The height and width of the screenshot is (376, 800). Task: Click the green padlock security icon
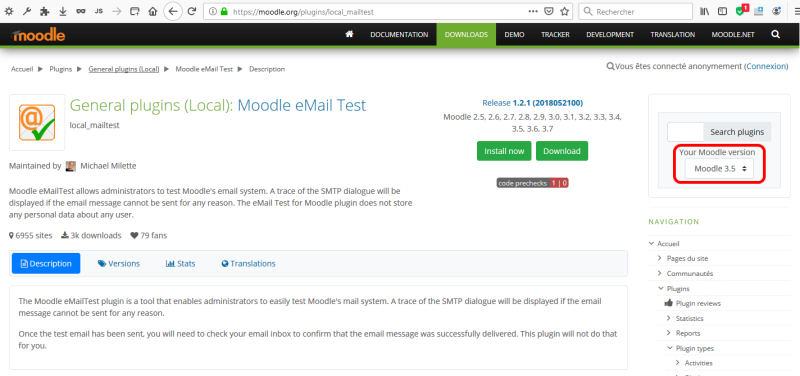point(223,11)
